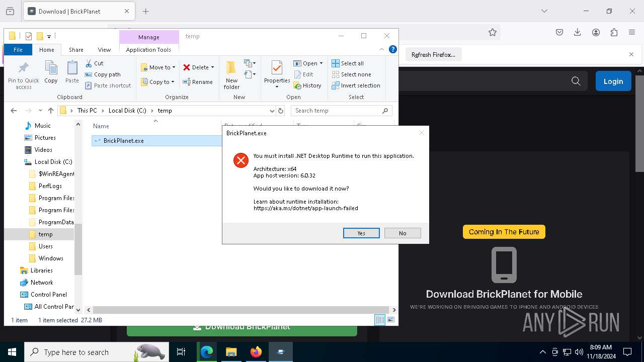Select the Users folder in tree
Viewport: 644px width, 362px height.
45,246
